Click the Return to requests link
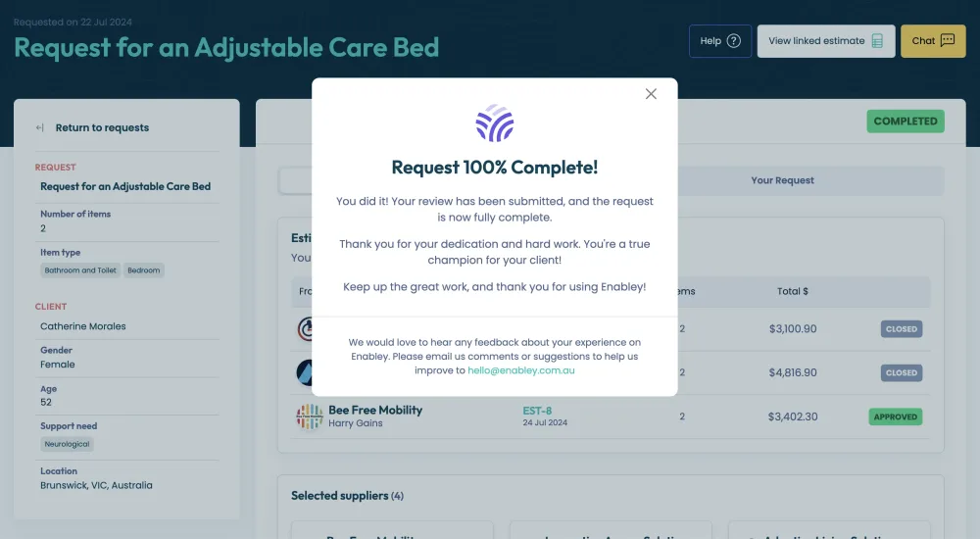Viewport: 980px width, 539px height. [102, 127]
